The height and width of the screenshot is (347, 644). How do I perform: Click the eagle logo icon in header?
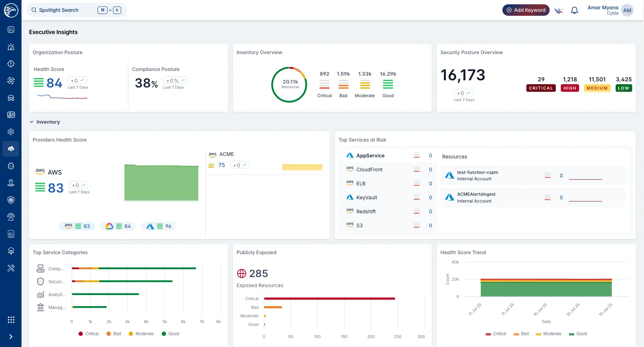tap(558, 10)
